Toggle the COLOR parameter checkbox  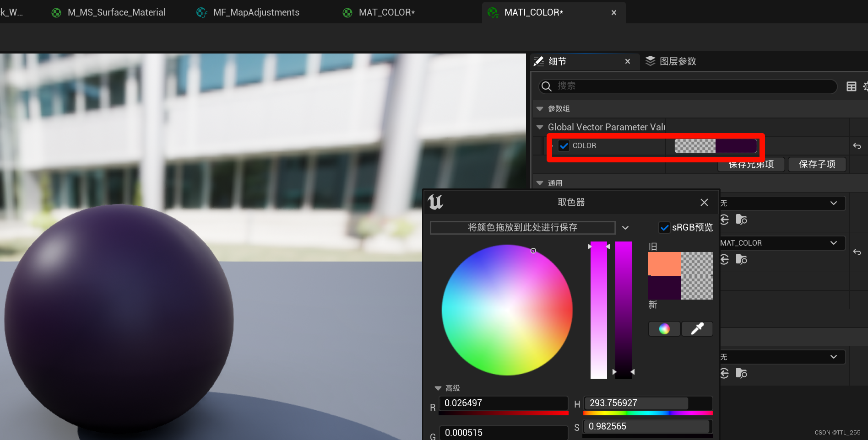pyautogui.click(x=564, y=146)
